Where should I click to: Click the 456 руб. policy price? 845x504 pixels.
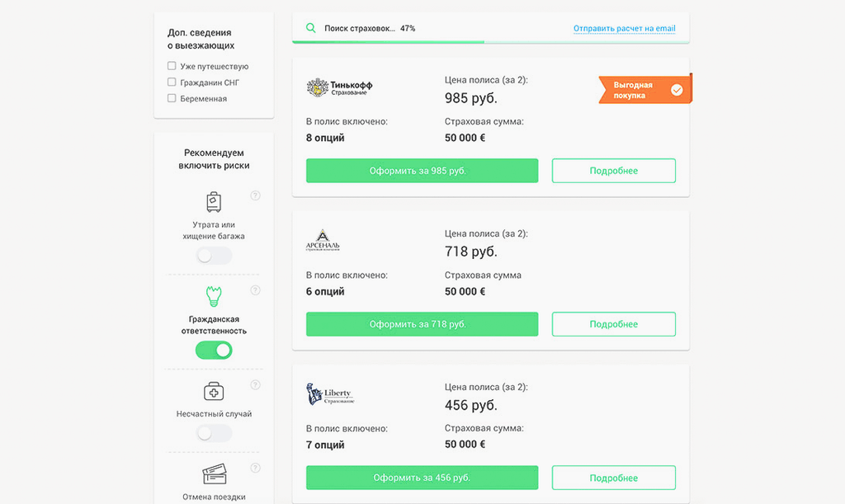coord(471,405)
